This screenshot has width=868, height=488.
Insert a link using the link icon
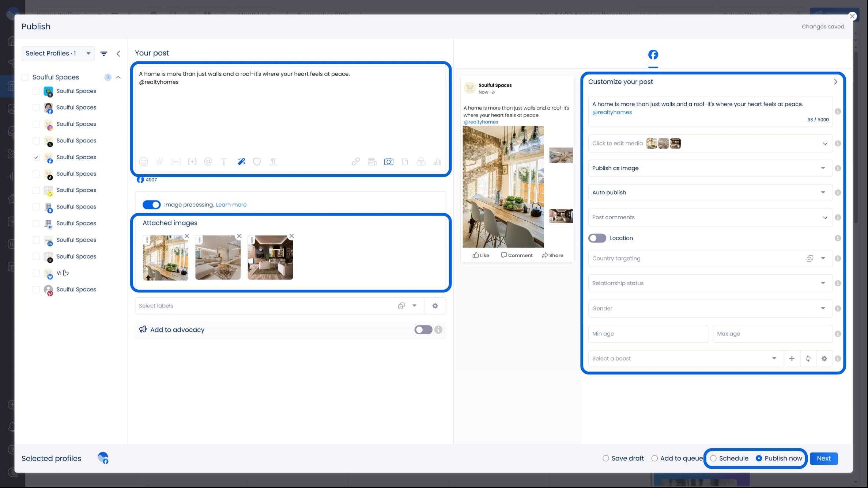pos(355,161)
